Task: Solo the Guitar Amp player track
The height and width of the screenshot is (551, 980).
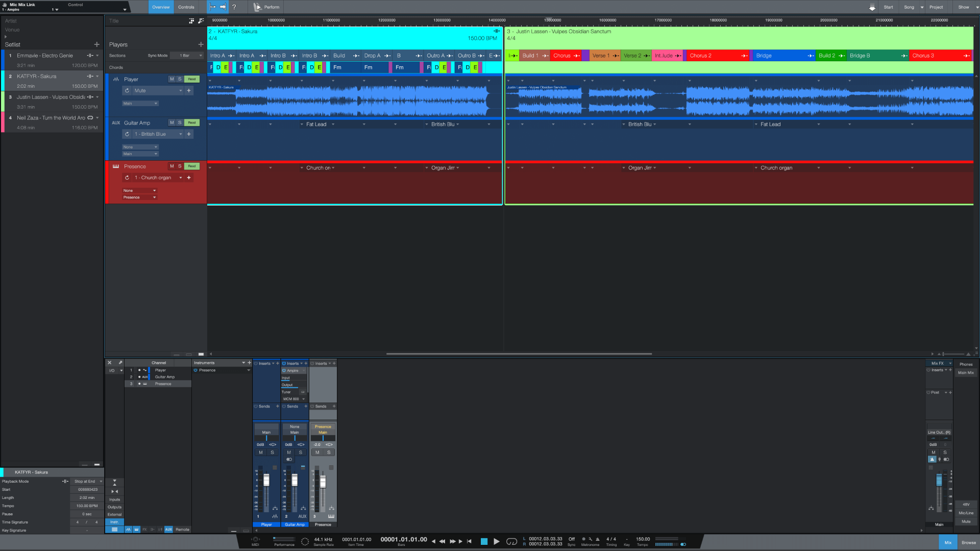Action: (x=180, y=123)
